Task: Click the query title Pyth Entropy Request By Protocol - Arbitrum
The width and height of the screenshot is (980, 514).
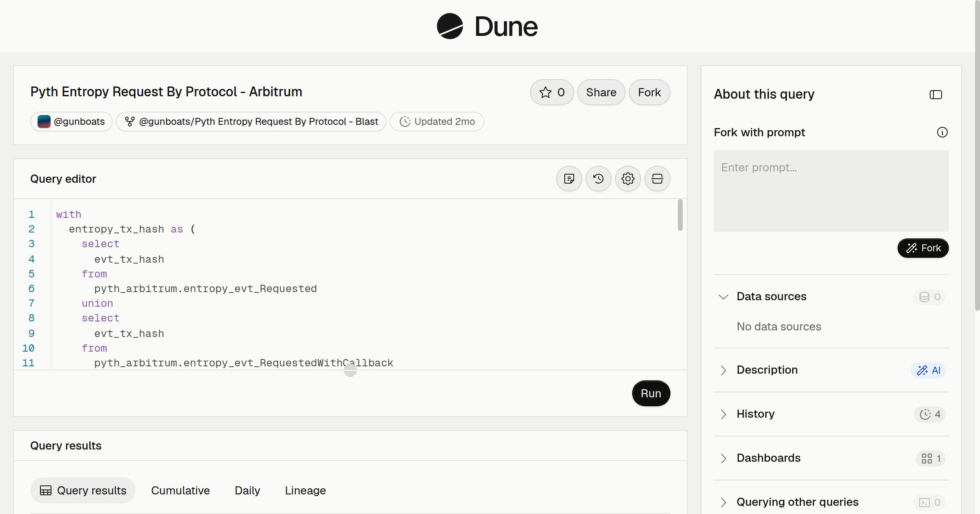Action: coord(166,92)
